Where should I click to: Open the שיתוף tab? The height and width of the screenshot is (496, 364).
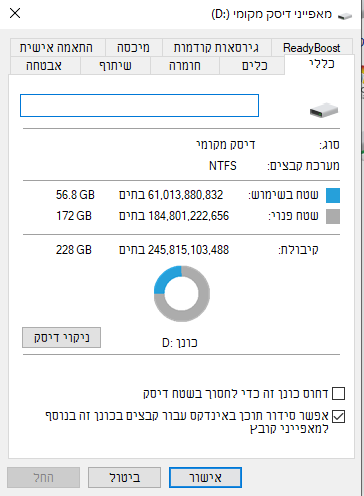point(115,66)
